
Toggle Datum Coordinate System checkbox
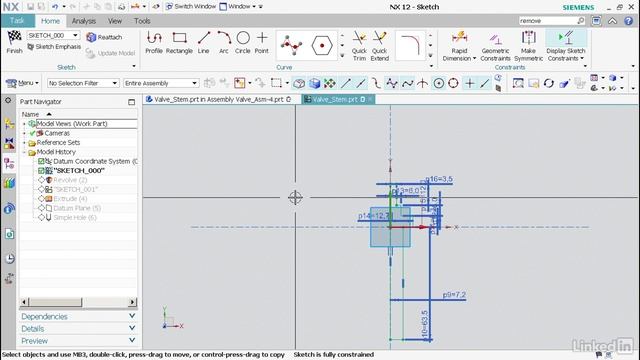point(41,161)
